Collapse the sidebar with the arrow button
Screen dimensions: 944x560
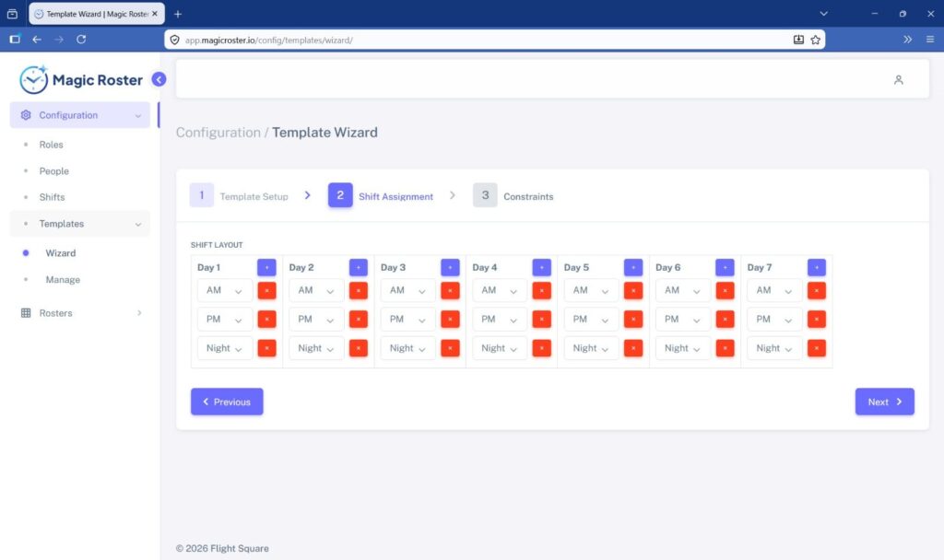pyautogui.click(x=159, y=79)
